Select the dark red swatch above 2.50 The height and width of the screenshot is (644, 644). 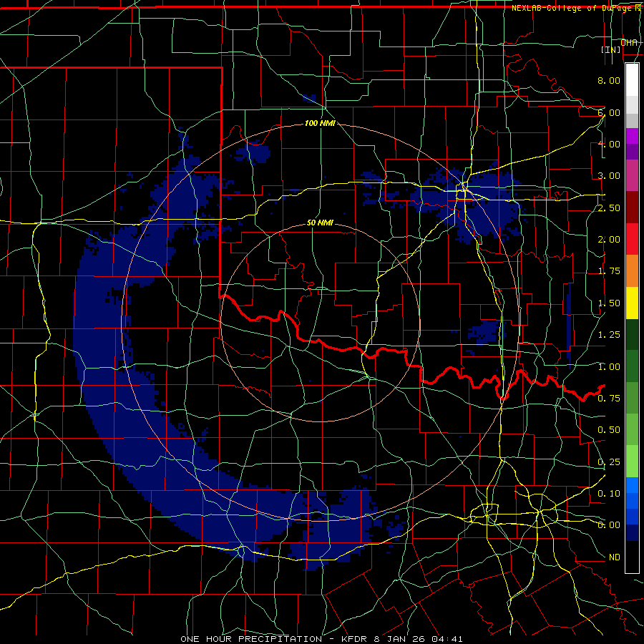632,208
